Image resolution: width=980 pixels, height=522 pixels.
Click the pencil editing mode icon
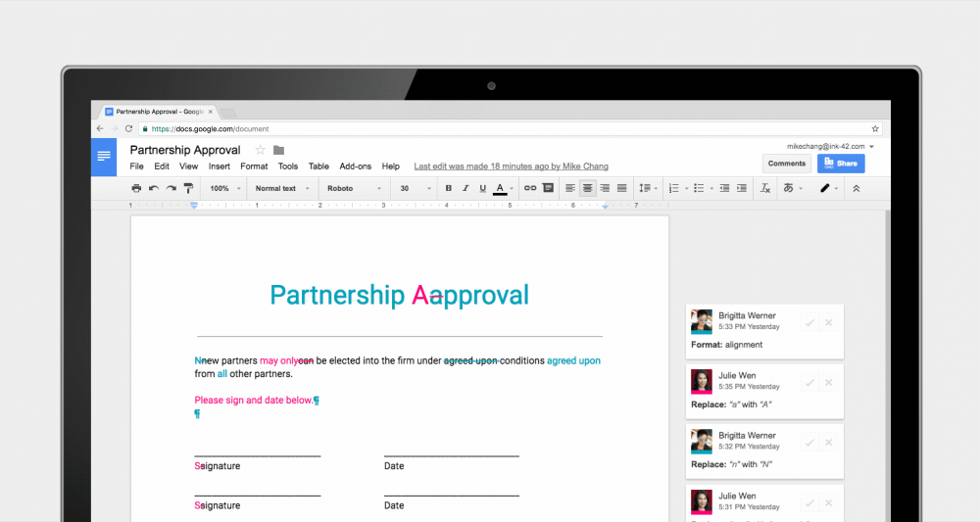pyautogui.click(x=824, y=188)
